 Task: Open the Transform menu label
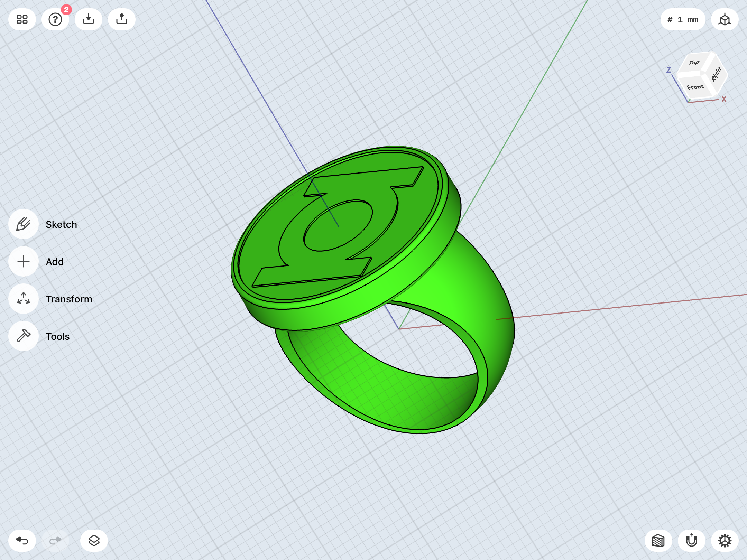coord(69,299)
